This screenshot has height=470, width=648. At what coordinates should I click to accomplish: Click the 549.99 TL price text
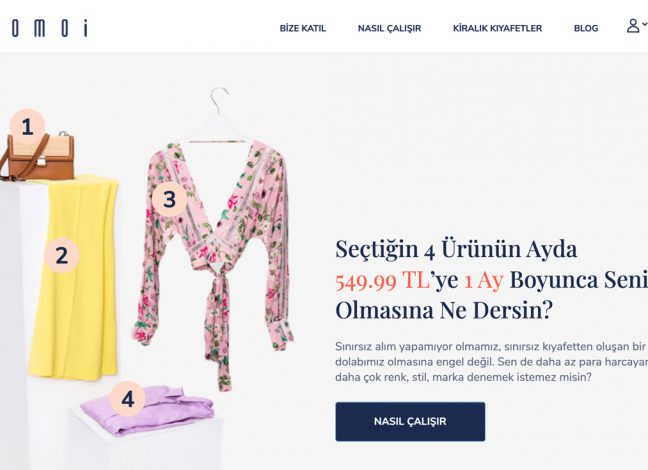(382, 280)
